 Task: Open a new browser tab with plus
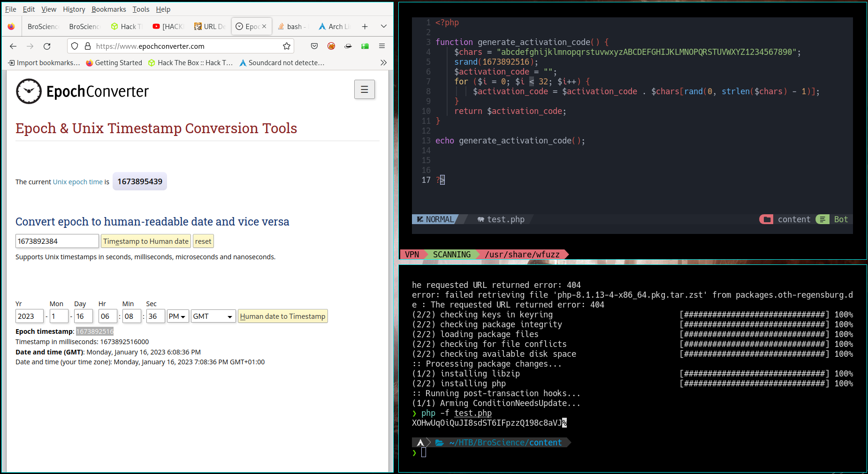tap(365, 27)
